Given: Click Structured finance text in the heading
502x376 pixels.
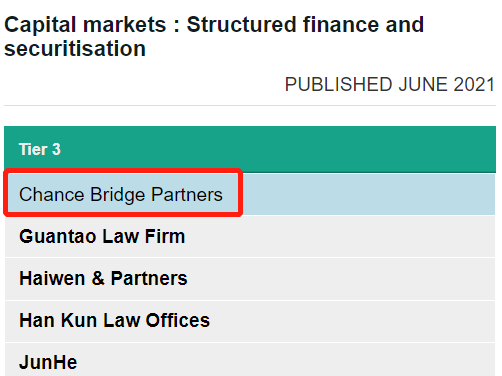Looking at the screenshot, I should (x=284, y=25).
